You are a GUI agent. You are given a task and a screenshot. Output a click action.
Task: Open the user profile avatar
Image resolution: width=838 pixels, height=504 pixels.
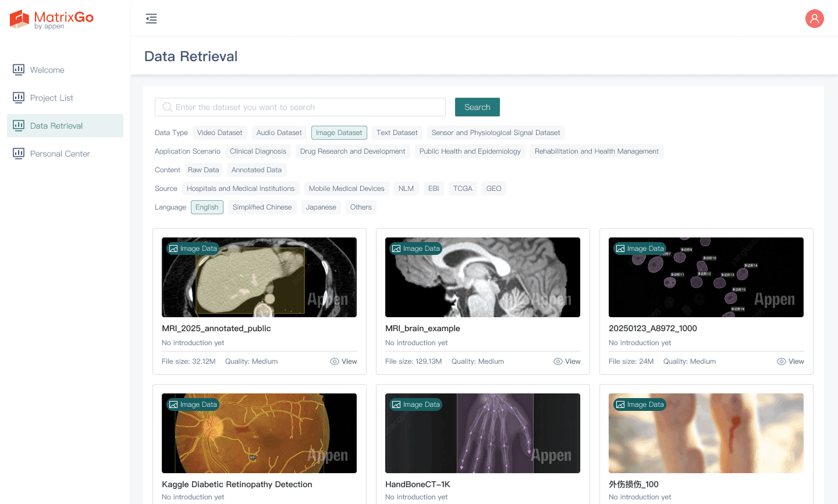pos(814,19)
